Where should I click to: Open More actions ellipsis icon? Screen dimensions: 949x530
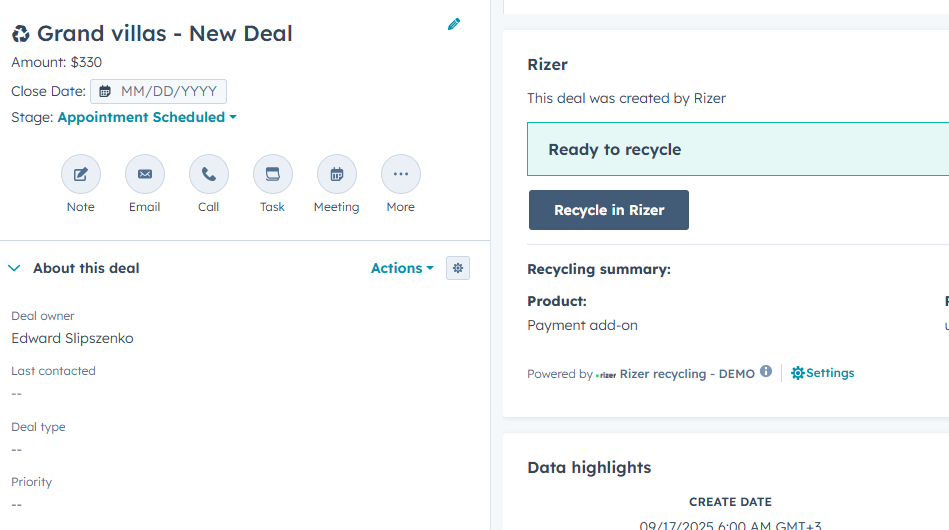pos(401,174)
